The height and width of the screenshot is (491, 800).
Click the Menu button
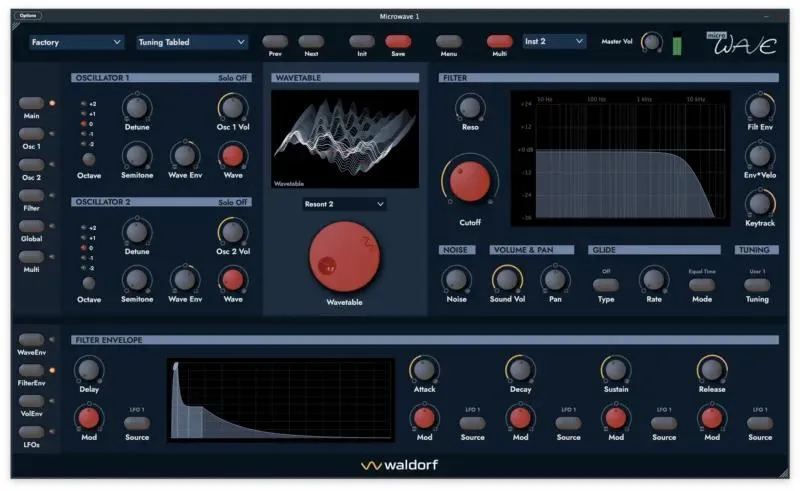pyautogui.click(x=448, y=41)
